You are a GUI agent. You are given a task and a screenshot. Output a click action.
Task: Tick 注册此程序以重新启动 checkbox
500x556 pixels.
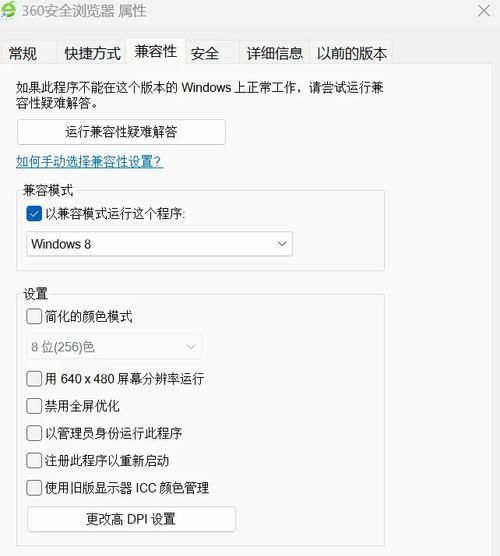point(34,461)
